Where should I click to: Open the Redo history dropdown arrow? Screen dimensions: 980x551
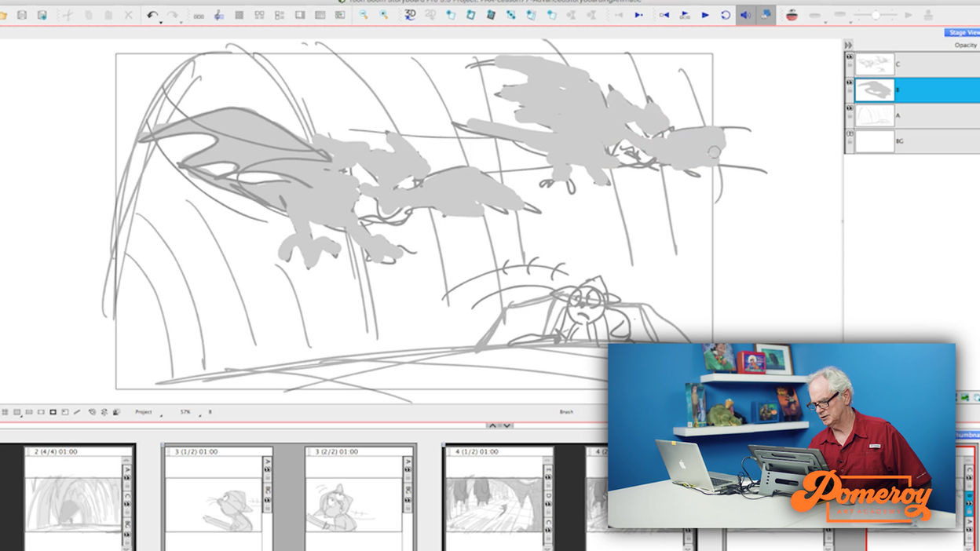pos(181,21)
